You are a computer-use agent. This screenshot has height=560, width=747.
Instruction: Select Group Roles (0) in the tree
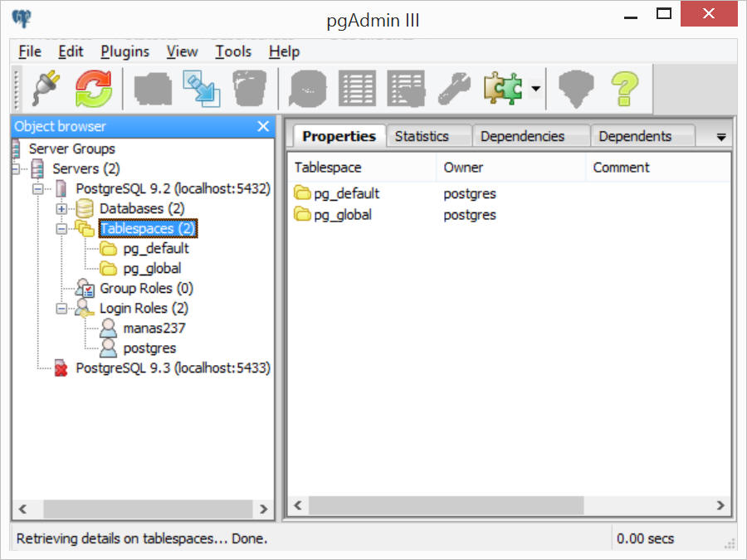[146, 289]
